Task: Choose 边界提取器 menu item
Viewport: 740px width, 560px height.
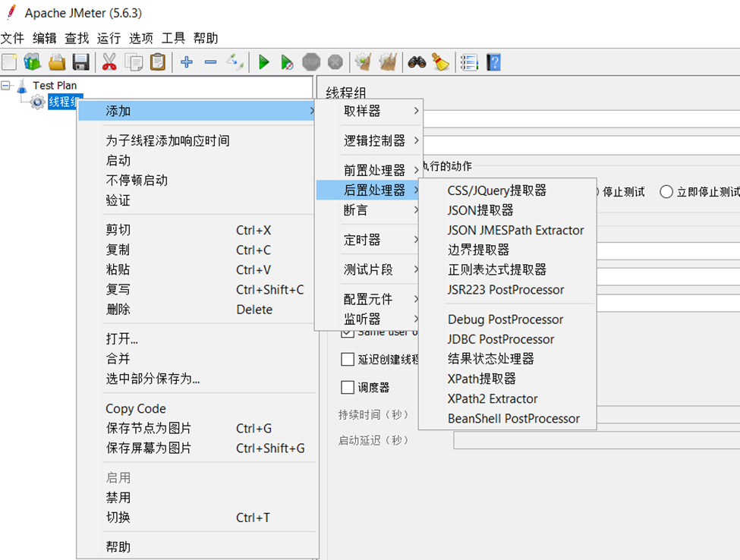Action: [x=507, y=250]
